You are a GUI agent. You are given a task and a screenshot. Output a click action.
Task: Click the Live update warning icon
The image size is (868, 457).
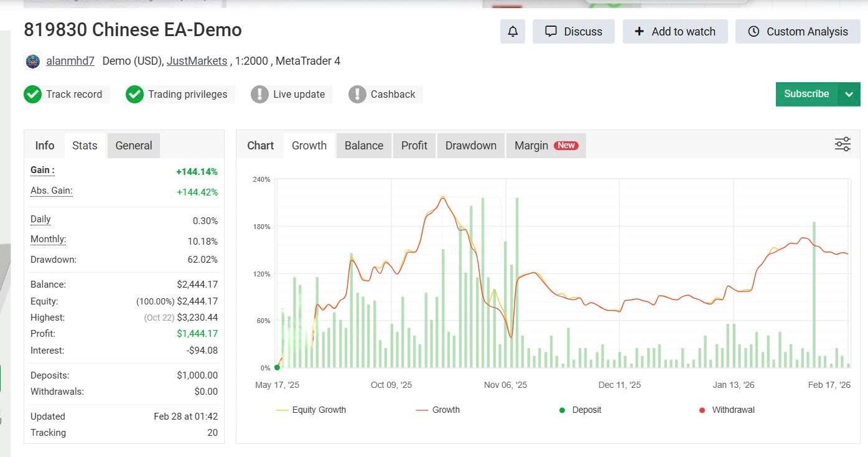[x=259, y=95]
